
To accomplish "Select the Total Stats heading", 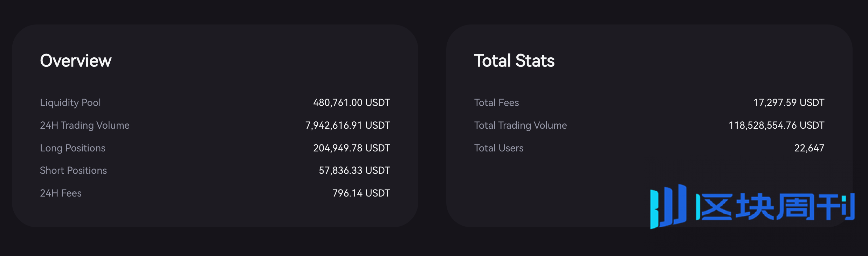I will (x=514, y=61).
